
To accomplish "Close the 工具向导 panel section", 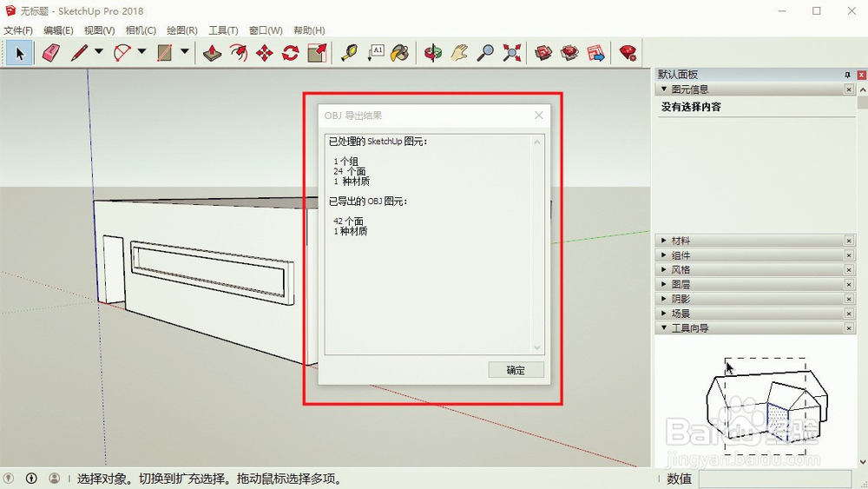I will point(849,327).
